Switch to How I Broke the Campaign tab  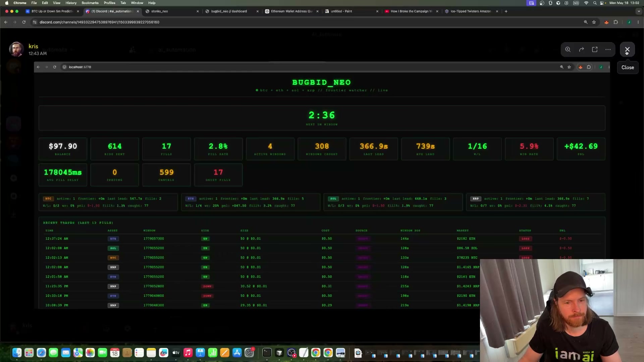412,11
